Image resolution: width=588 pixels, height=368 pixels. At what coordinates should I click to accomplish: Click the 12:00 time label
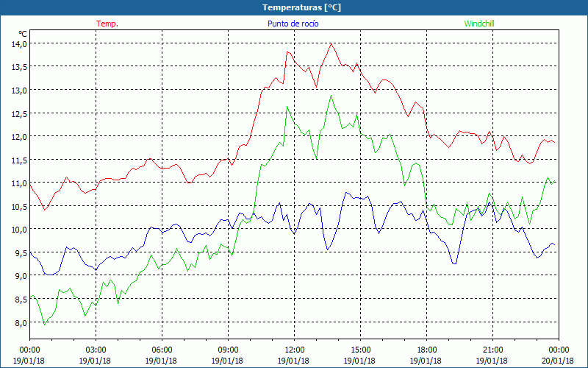(295, 350)
